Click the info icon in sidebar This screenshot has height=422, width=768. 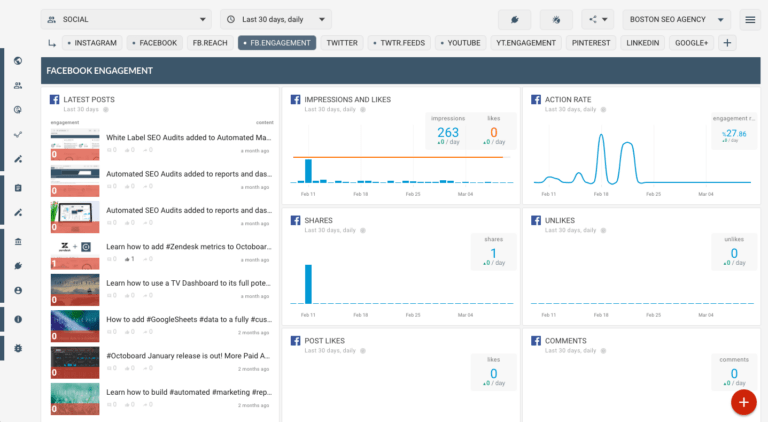point(18,319)
